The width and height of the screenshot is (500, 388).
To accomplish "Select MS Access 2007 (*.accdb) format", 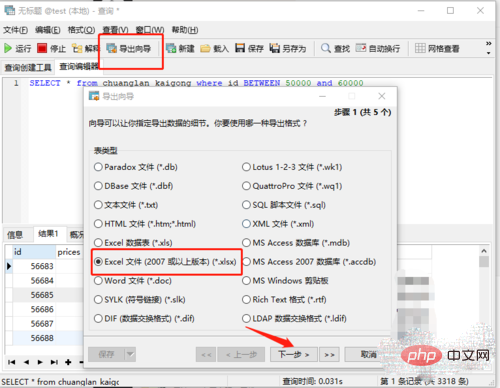I will [309, 262].
